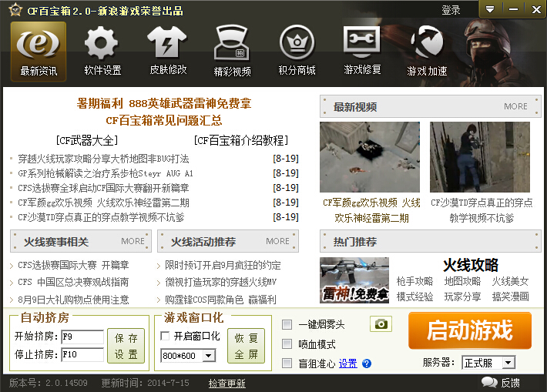
Task: Click the 反馈 speech bubble icon
Action: pyautogui.click(x=489, y=383)
